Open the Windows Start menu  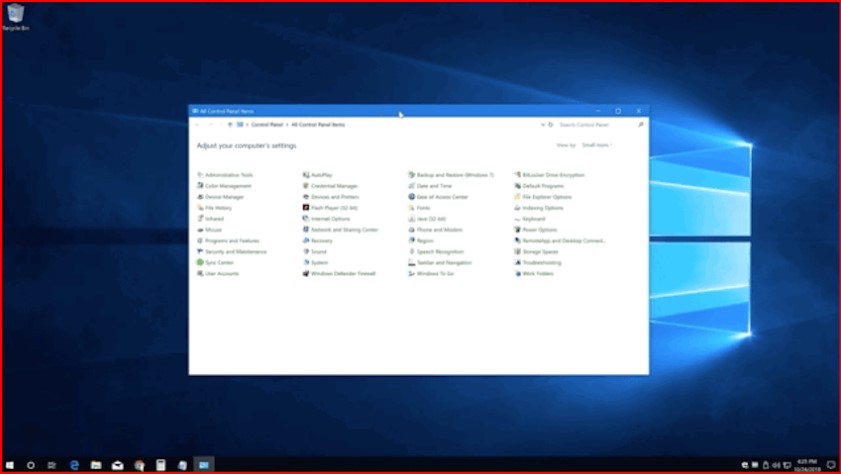click(x=10, y=465)
